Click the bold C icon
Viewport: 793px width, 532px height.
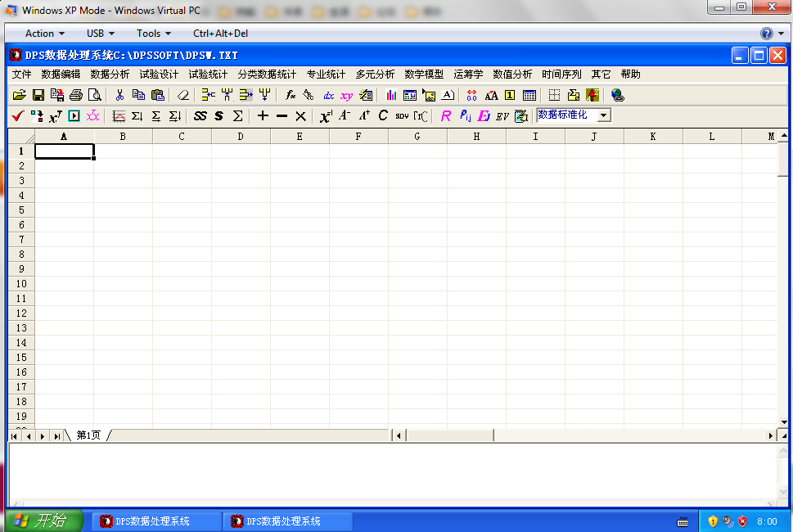click(383, 115)
